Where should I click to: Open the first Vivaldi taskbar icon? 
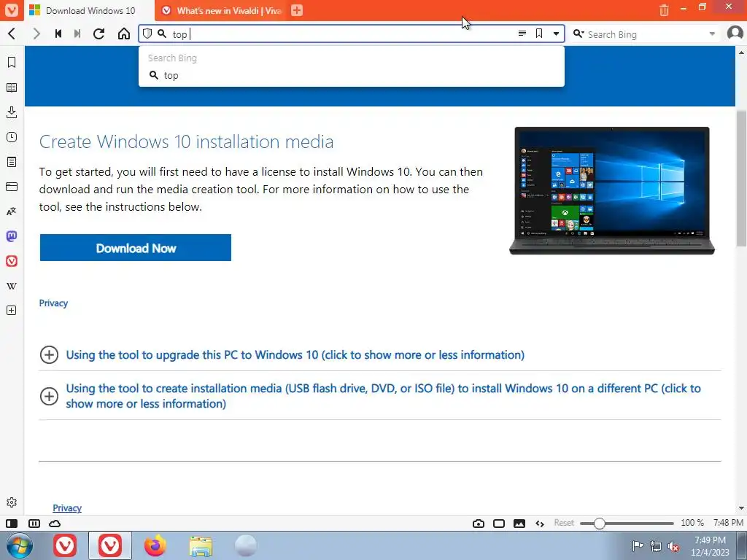tap(65, 545)
